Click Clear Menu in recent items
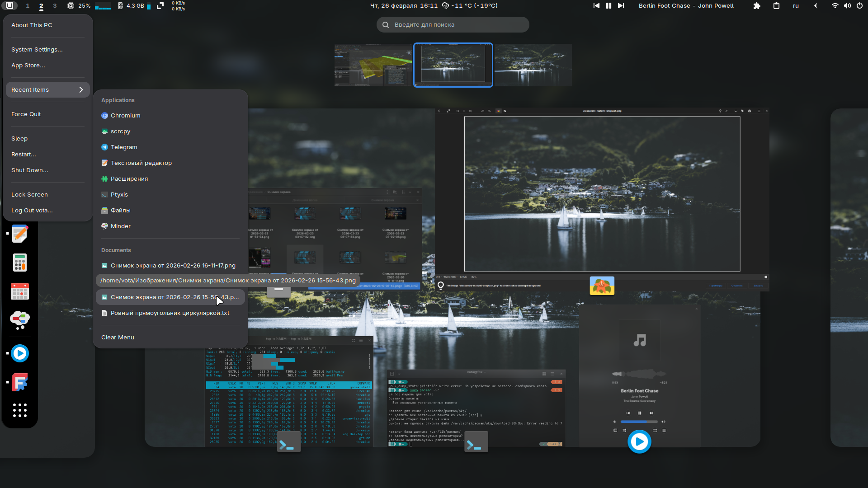The image size is (868, 488). tap(118, 337)
